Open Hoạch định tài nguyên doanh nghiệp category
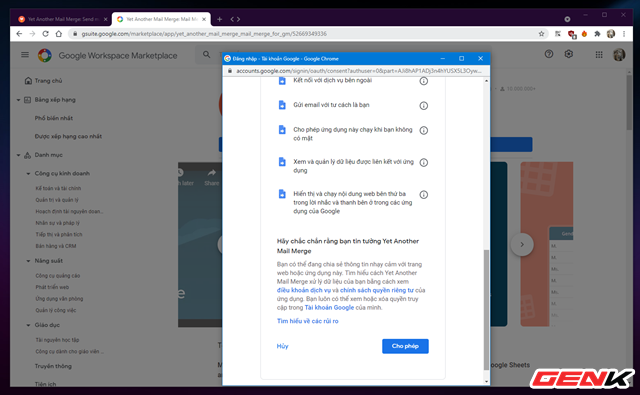This screenshot has width=640, height=395. pos(69,211)
